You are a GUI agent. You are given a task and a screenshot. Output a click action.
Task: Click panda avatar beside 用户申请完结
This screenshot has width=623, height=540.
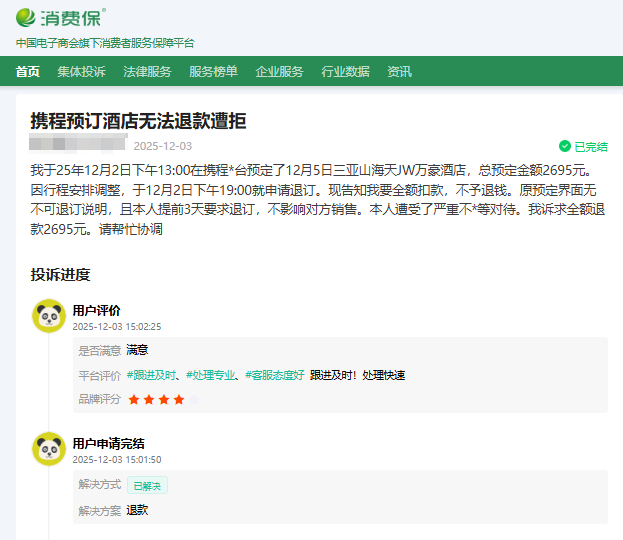48,449
